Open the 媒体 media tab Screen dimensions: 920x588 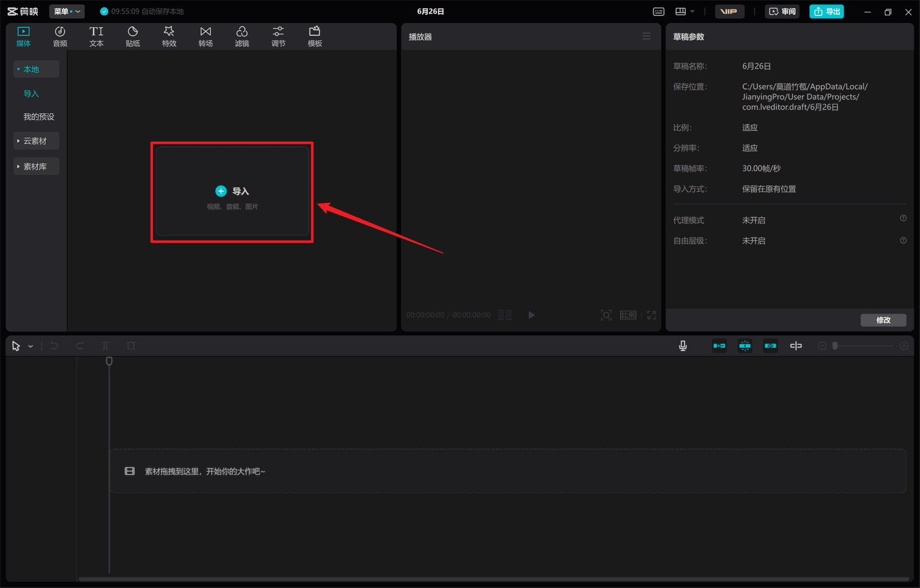[23, 36]
